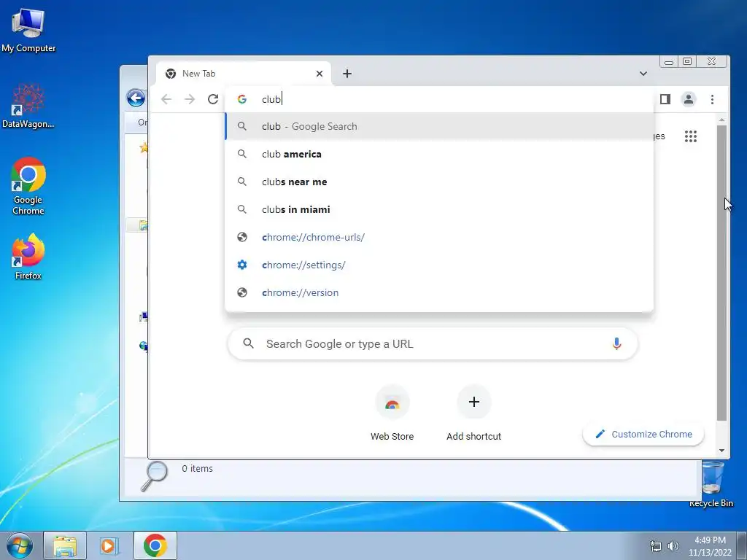
Task: Click the 'Search Google or type a URL' box
Action: pyautogui.click(x=433, y=343)
